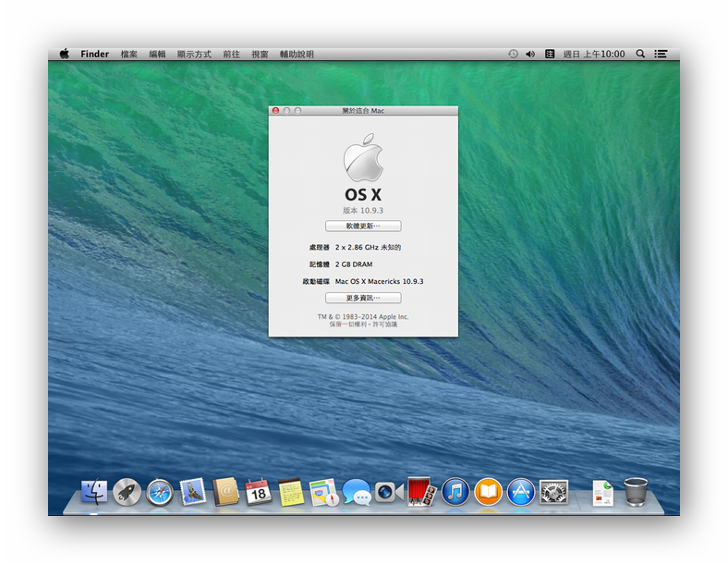Open Notes yellow pad in Dock
Screen dimensions: 728x564
click(291, 493)
